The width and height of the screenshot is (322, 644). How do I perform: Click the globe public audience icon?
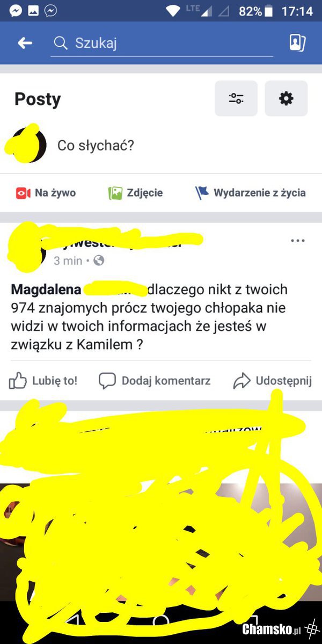tap(99, 261)
